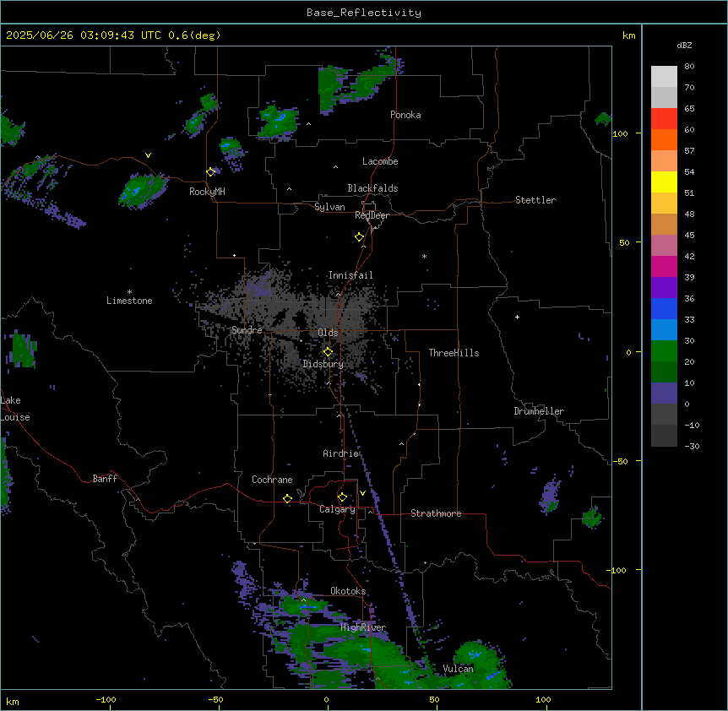Click the Lacombe city label
The image size is (728, 711).
380,161
